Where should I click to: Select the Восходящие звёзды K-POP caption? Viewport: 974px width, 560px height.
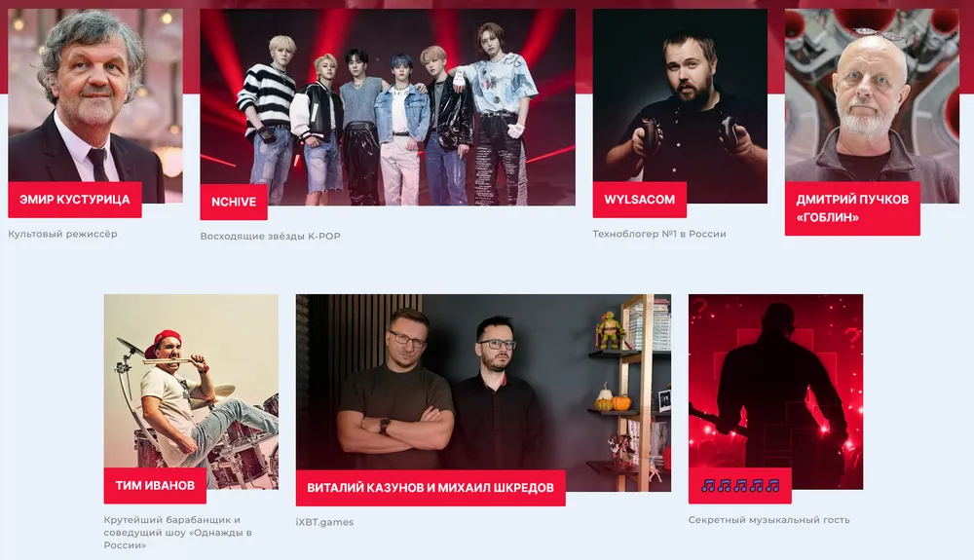tap(270, 236)
